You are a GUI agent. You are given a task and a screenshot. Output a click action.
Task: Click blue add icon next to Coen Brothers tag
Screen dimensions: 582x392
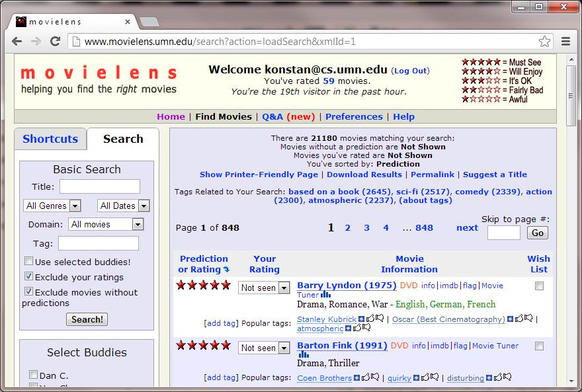coord(356,377)
